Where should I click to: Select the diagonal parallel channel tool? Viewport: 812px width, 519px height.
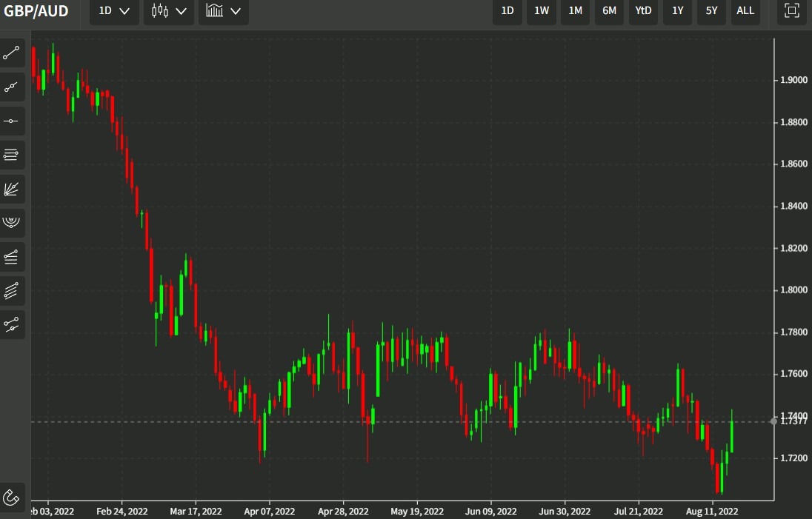point(11,291)
